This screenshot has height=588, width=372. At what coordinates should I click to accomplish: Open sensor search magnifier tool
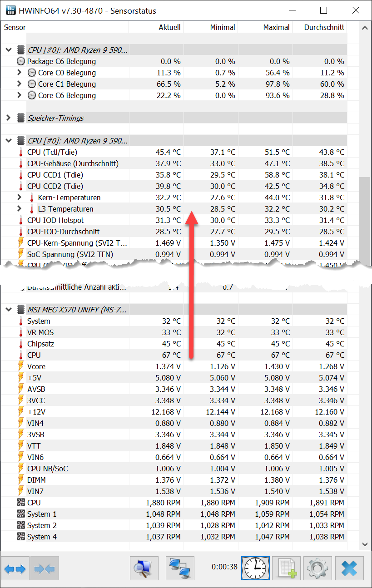tap(144, 568)
